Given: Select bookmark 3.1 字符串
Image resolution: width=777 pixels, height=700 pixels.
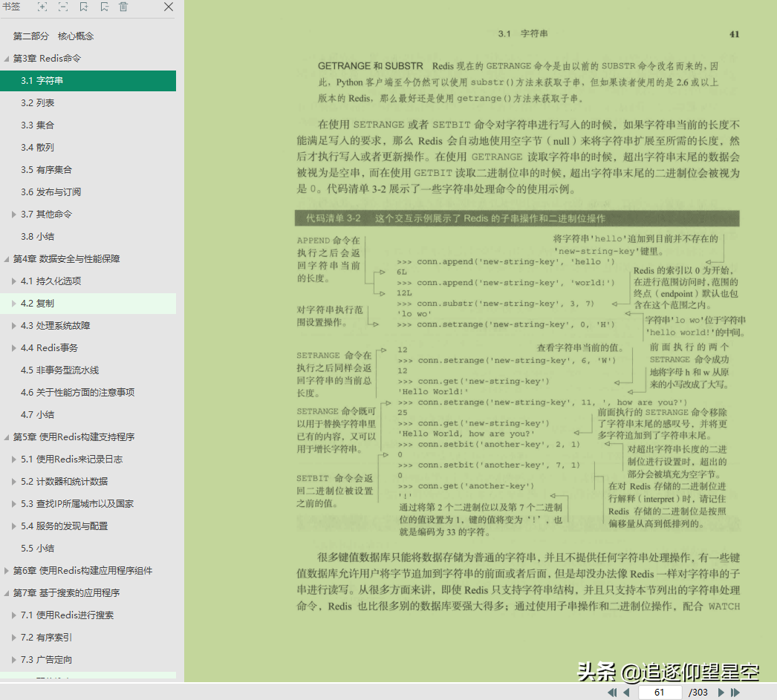Looking at the screenshot, I should (88, 81).
